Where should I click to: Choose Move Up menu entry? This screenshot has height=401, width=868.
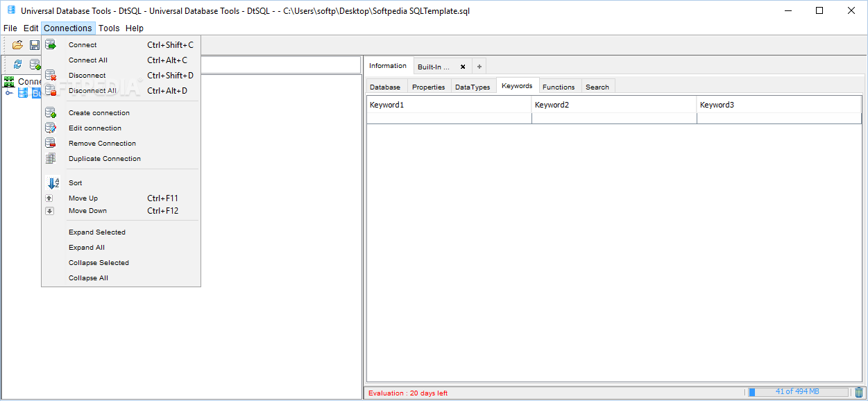(x=121, y=198)
